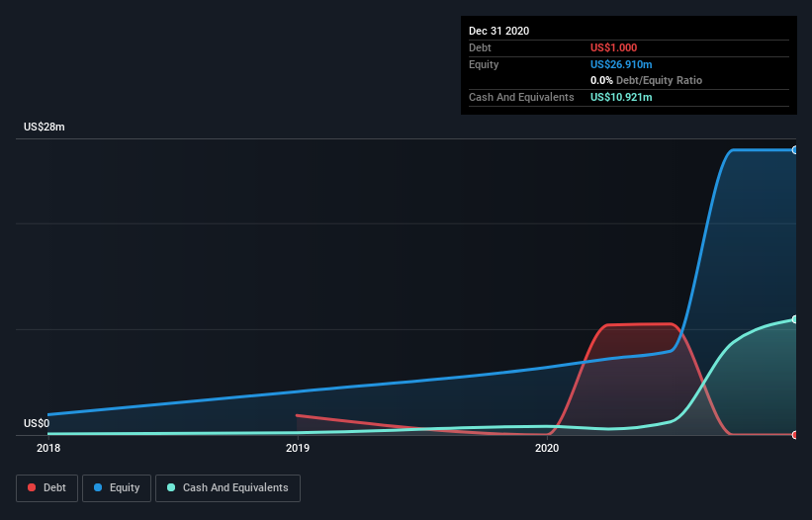Screen dimensions: 812x520
Task: Select the 2020 x-axis label
Action: [547, 448]
